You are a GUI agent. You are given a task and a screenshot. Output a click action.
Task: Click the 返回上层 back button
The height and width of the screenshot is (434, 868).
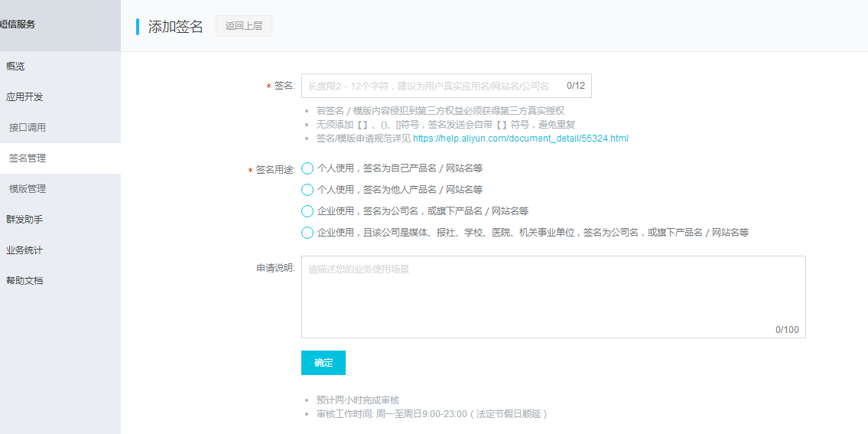[x=244, y=26]
